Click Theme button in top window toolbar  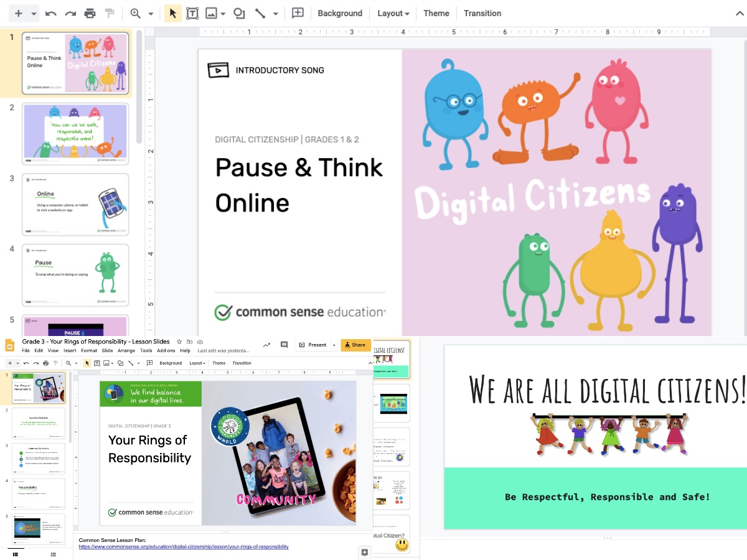point(436,13)
